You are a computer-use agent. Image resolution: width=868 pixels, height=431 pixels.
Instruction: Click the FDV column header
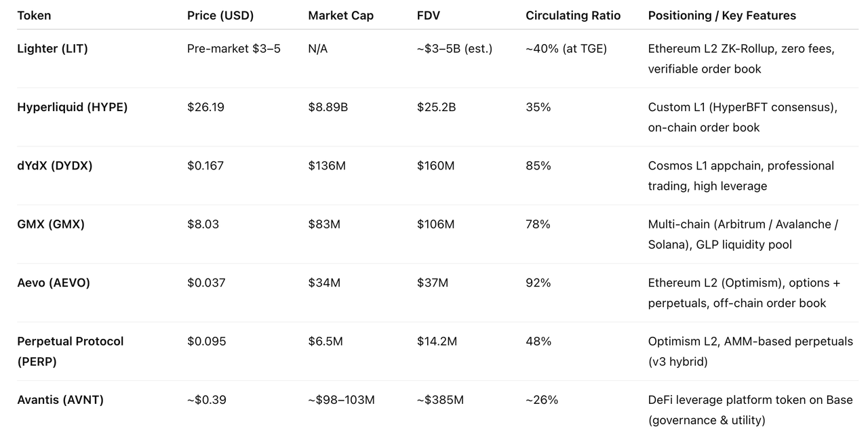[429, 16]
